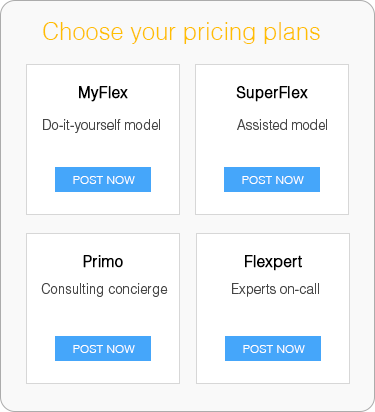Click POST NOW under Flexpert
The width and height of the screenshot is (375, 412).
[x=273, y=349]
